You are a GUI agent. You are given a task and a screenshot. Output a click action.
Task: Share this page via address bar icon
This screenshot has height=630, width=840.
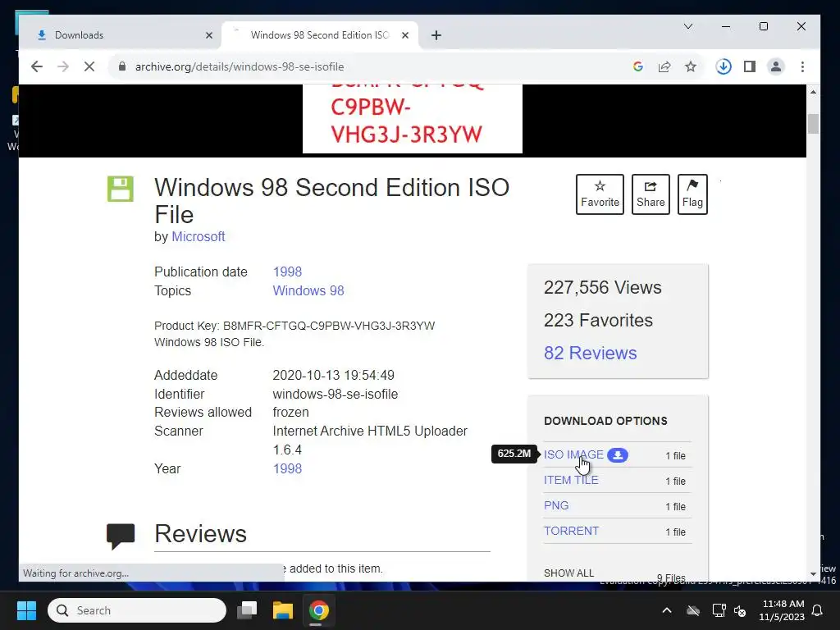[x=664, y=66]
